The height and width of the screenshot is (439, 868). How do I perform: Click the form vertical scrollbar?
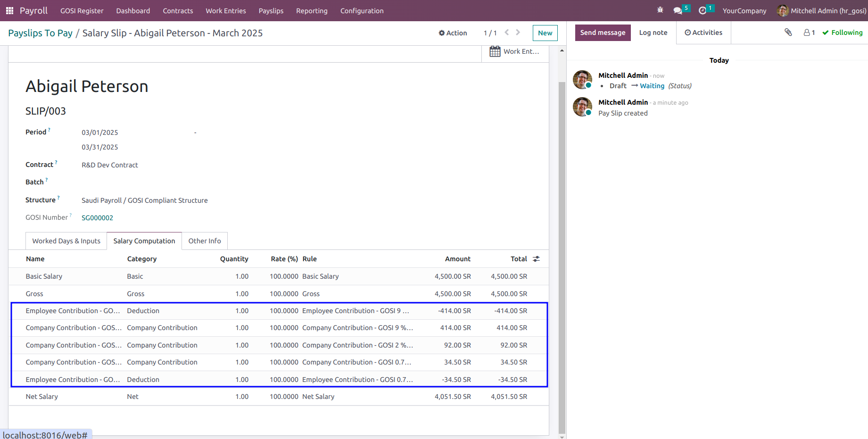click(562, 257)
